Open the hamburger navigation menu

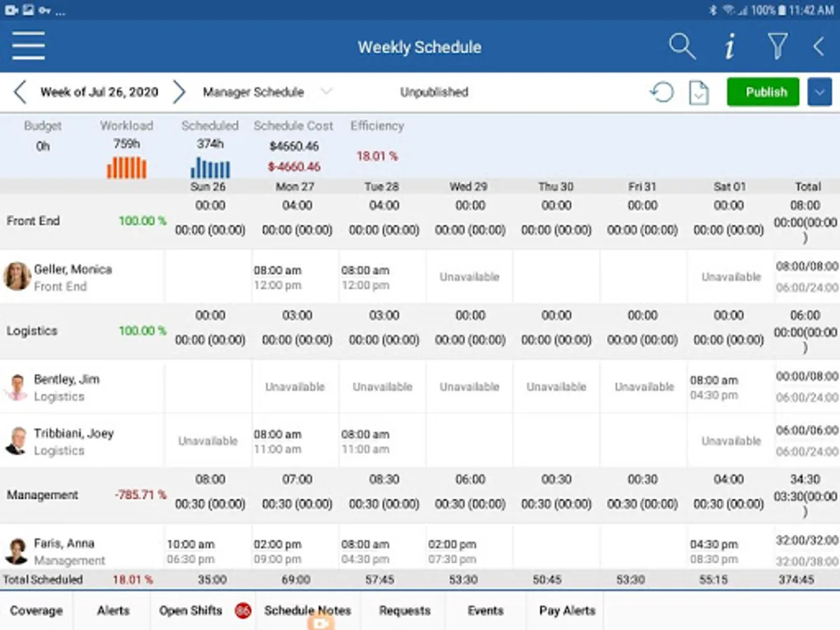[x=29, y=46]
